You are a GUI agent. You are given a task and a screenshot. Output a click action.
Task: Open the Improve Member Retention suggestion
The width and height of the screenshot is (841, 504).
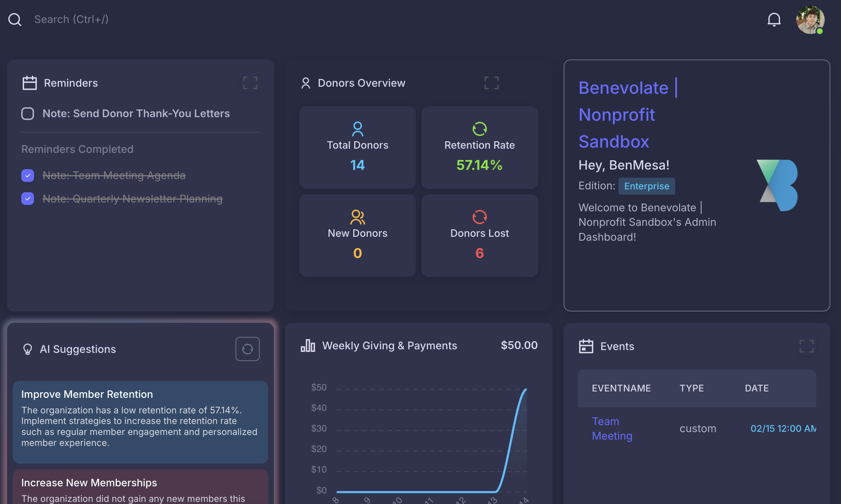(140, 422)
